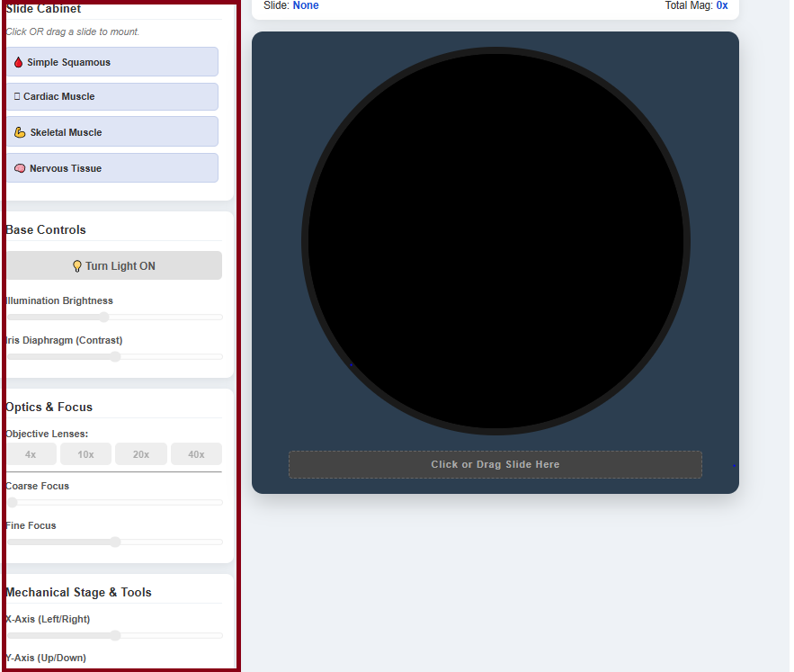This screenshot has width=794, height=672.
Task: Adjust the Illumination Brightness slider
Action: (x=104, y=318)
